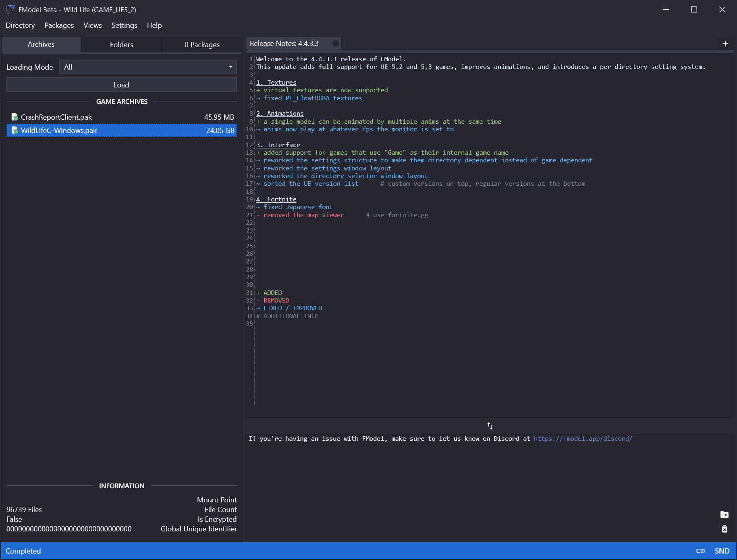This screenshot has height=560, width=737.
Task: Open the Settings menu
Action: [x=124, y=25]
